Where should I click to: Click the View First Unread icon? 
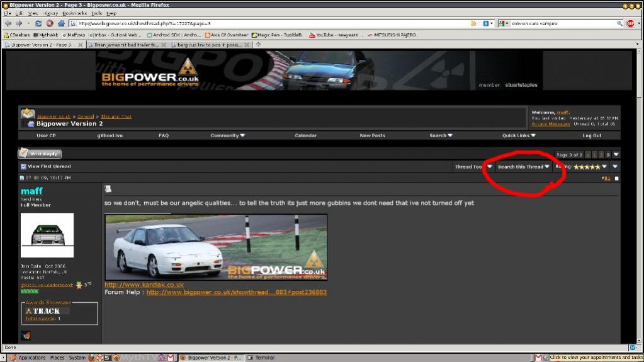point(23,167)
